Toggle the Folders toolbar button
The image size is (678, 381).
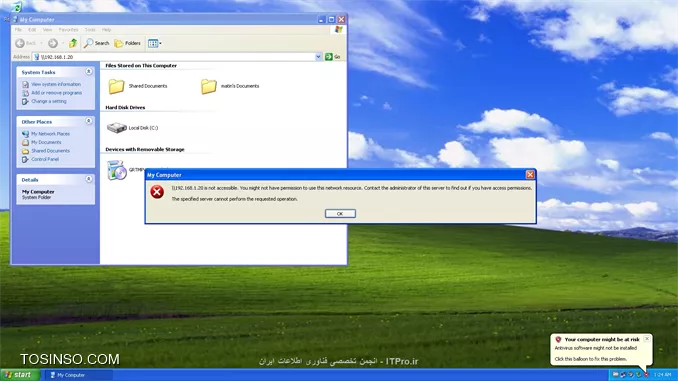[x=128, y=43]
